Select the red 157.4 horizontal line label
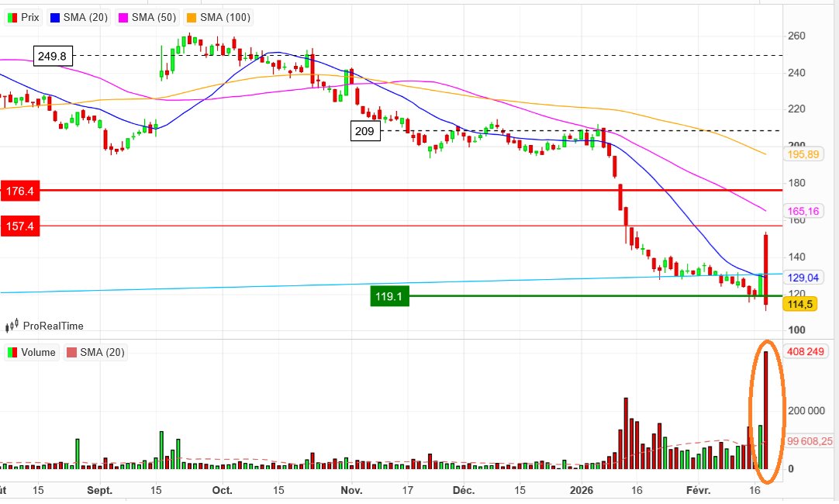839x504 pixels. 20,226
